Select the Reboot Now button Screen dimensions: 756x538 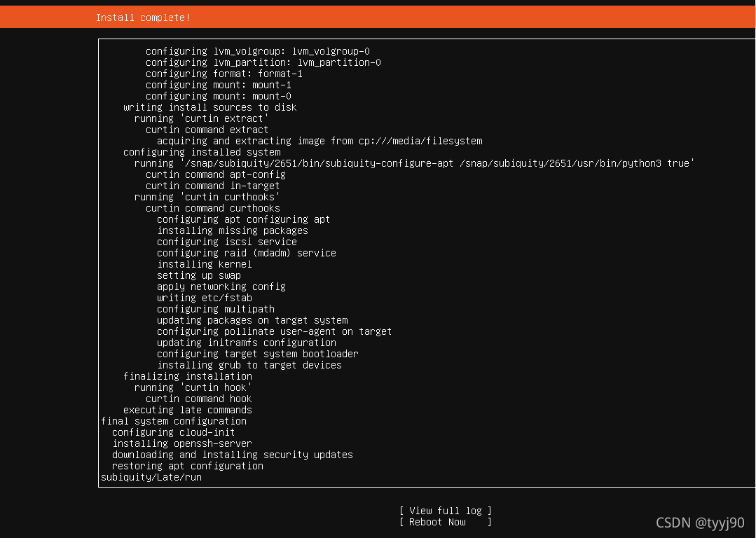[x=446, y=522]
